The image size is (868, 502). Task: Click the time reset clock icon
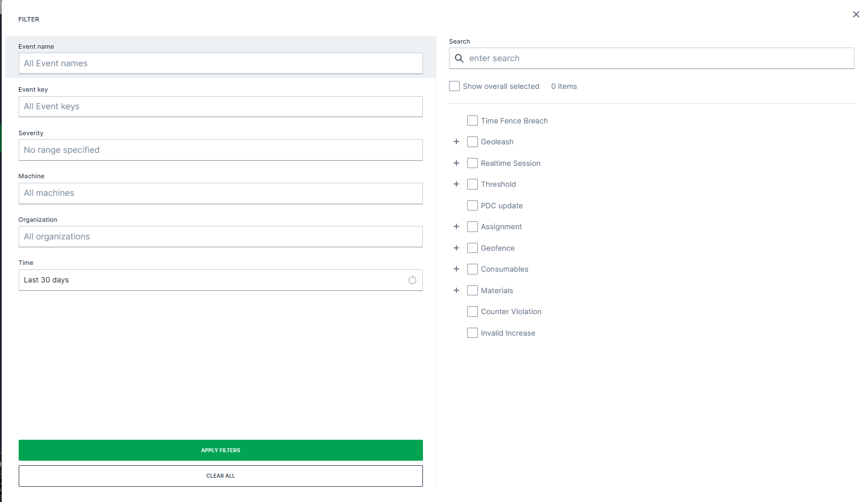pos(412,280)
